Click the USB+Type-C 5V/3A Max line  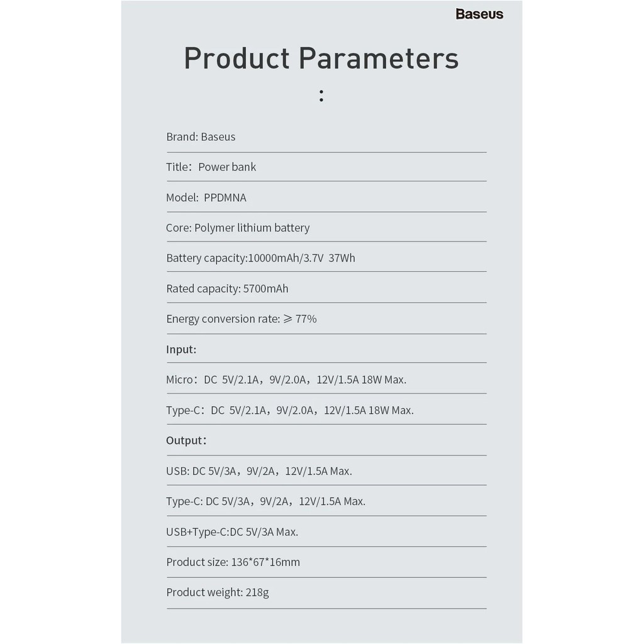(232, 532)
